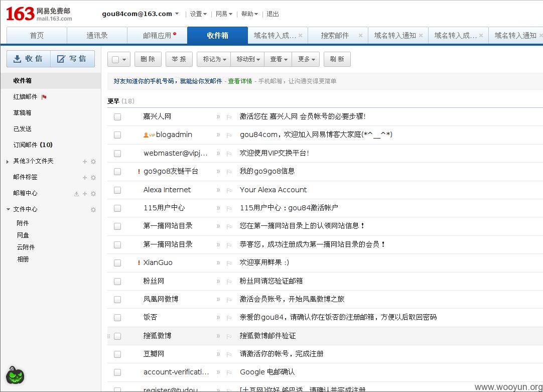Close the first 域名转入成… tab

300,35
